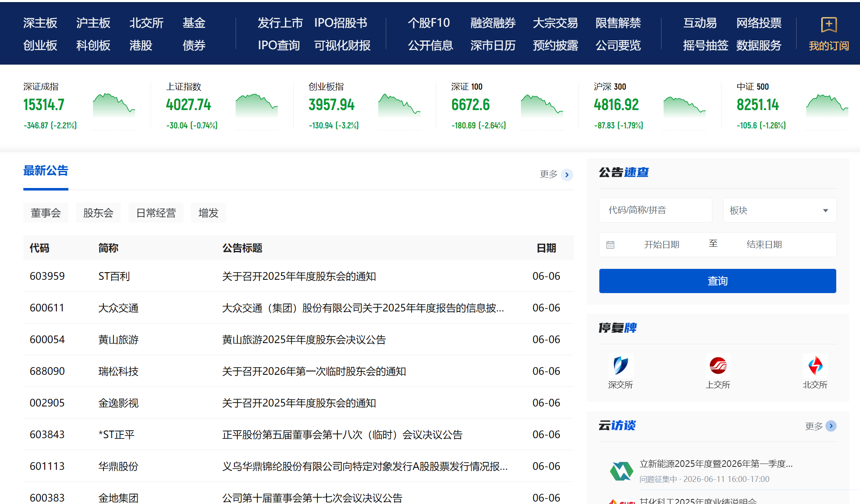Screen dimensions: 860x504
Task: Open 公司要览 link
Action: [618, 45]
